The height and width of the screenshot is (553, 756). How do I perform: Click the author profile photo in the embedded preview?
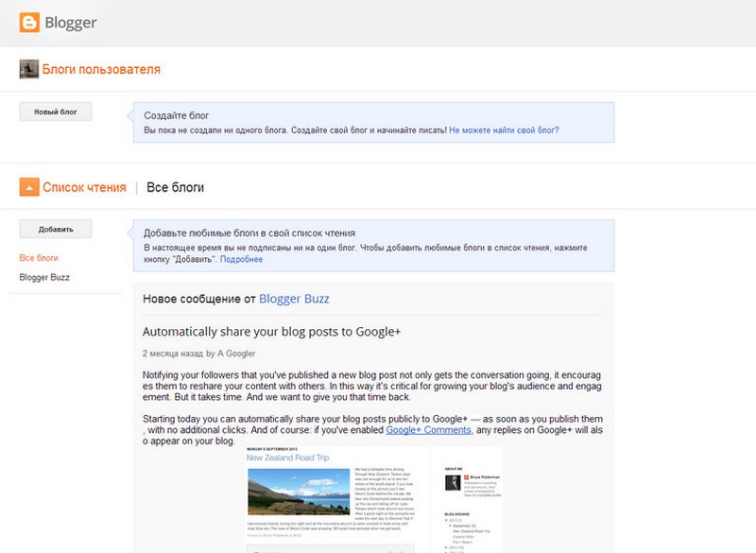pos(454,483)
